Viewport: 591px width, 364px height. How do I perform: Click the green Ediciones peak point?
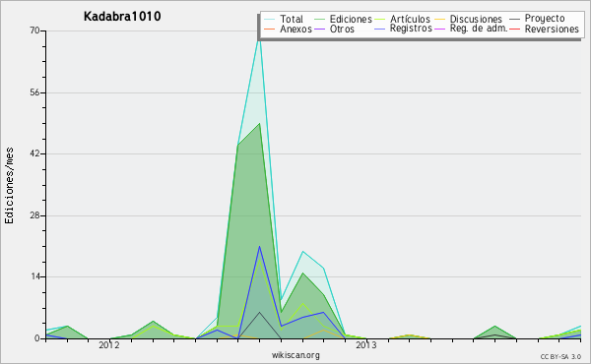pyautogui.click(x=259, y=124)
